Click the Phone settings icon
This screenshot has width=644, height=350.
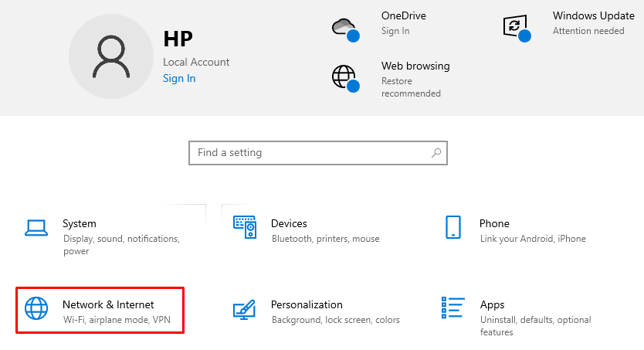(x=453, y=227)
